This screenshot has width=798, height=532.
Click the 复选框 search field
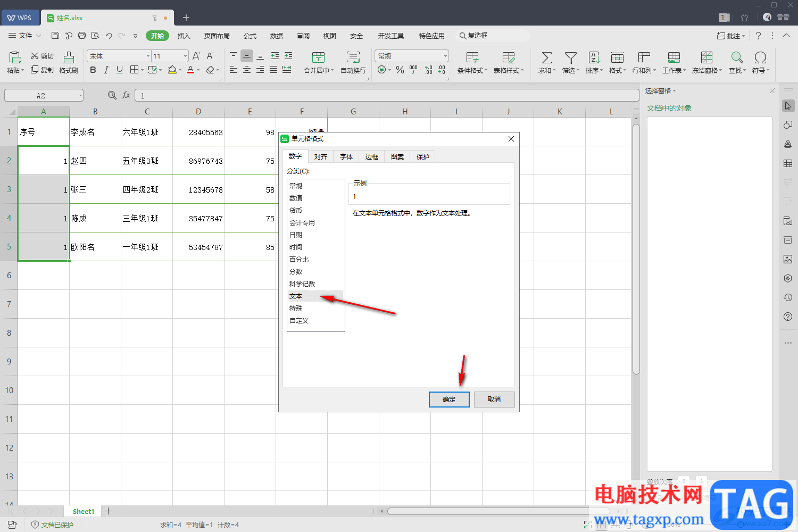point(492,36)
